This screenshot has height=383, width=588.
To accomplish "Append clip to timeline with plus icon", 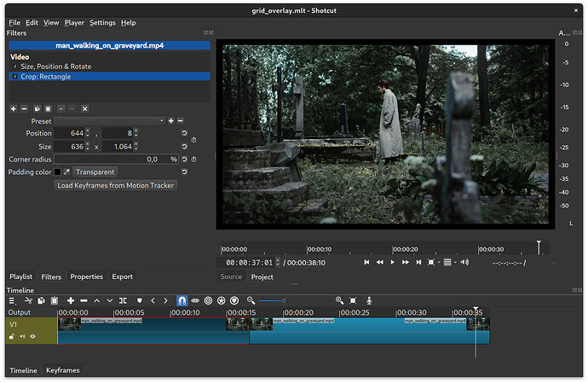I will [71, 301].
